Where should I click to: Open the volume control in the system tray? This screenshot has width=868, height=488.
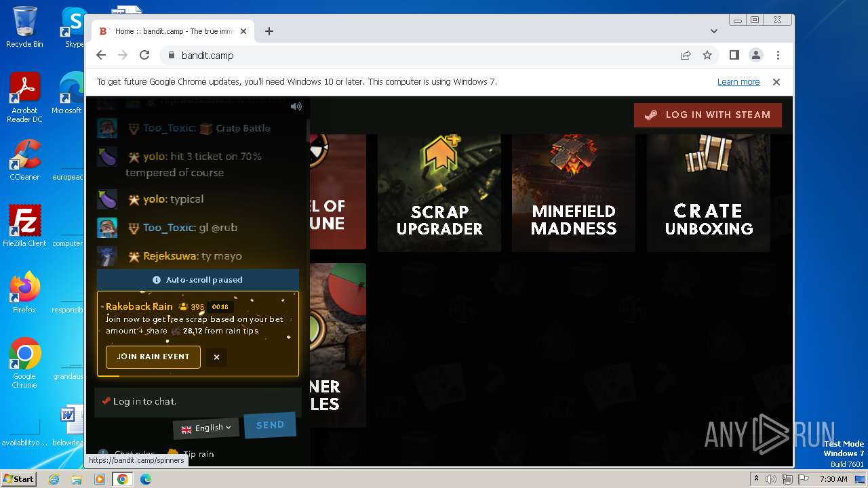(x=771, y=479)
